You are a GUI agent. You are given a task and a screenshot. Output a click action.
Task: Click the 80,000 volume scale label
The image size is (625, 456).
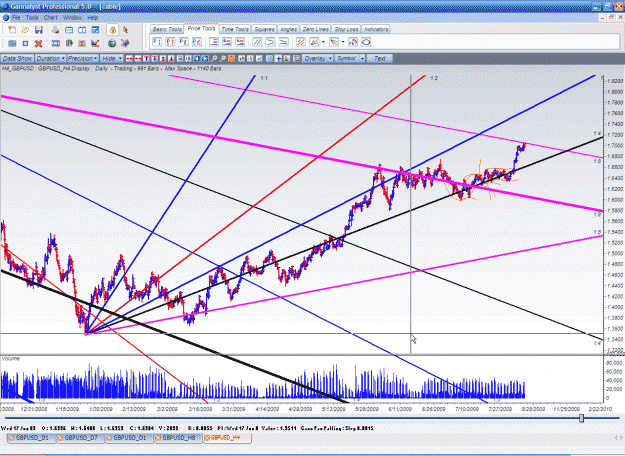(614, 363)
